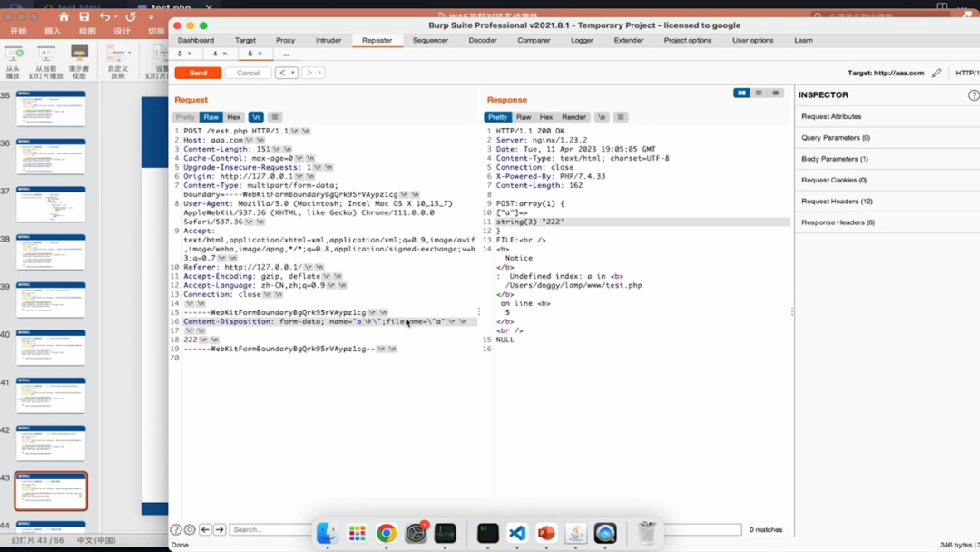
Task: Click next search match arrow
Action: click(220, 529)
